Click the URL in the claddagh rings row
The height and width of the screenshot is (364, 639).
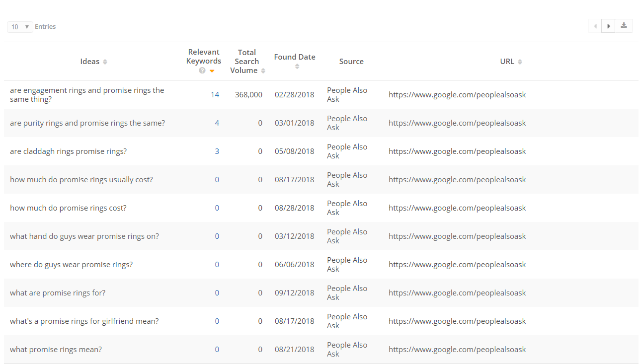tap(457, 151)
